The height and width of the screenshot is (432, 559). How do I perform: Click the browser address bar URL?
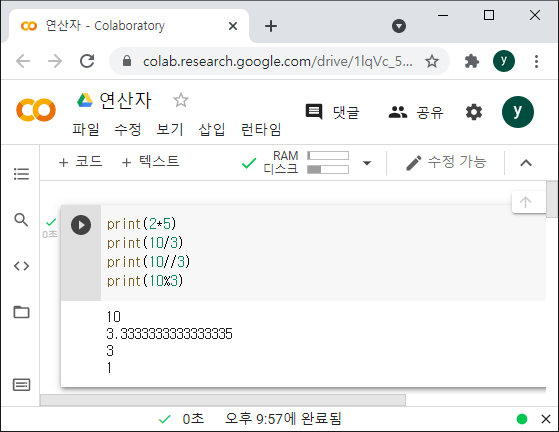(x=278, y=62)
